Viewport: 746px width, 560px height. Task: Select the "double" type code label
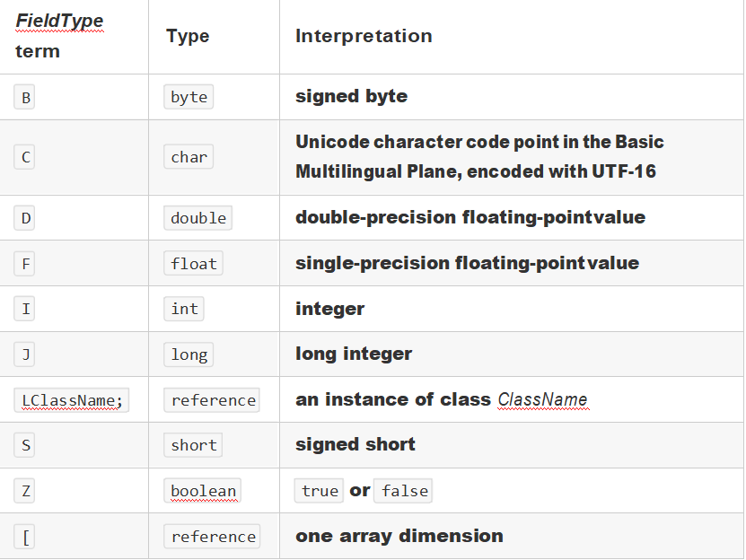pos(197,218)
